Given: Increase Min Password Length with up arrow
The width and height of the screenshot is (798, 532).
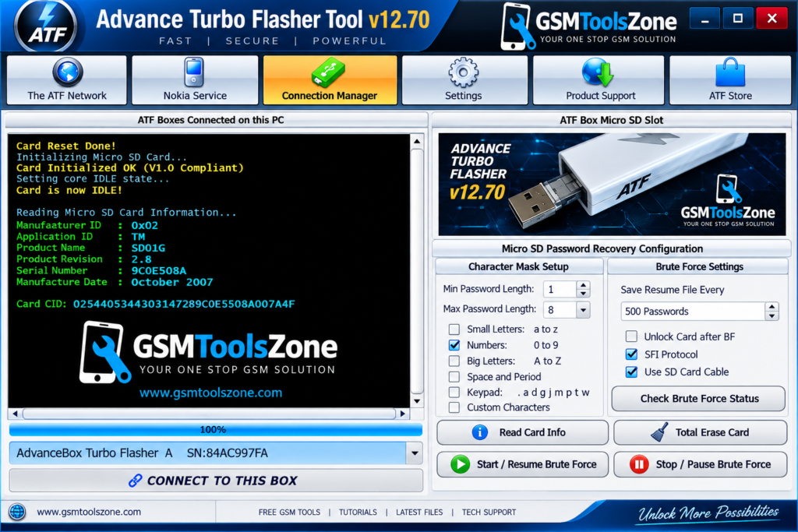Looking at the screenshot, I should (583, 285).
